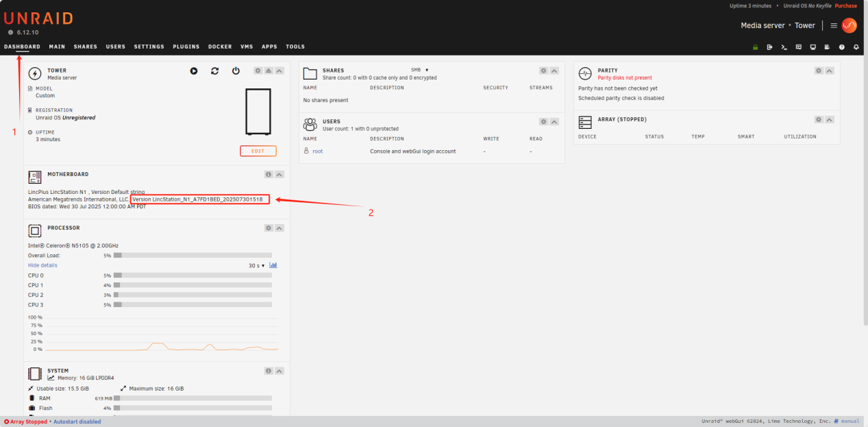Open the Dashboard menu tab
The width and height of the screenshot is (868, 427).
tap(22, 47)
